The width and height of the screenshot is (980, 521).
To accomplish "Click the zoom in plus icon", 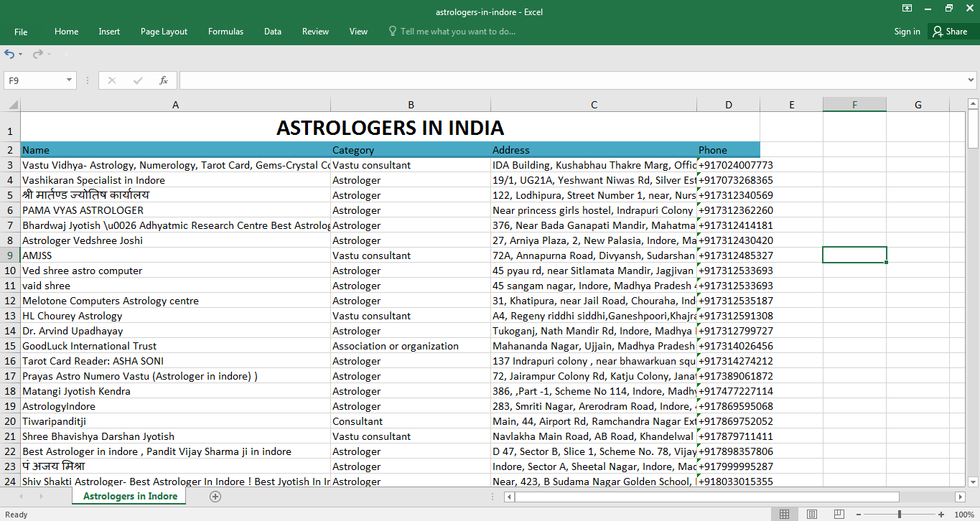I will tap(941, 515).
